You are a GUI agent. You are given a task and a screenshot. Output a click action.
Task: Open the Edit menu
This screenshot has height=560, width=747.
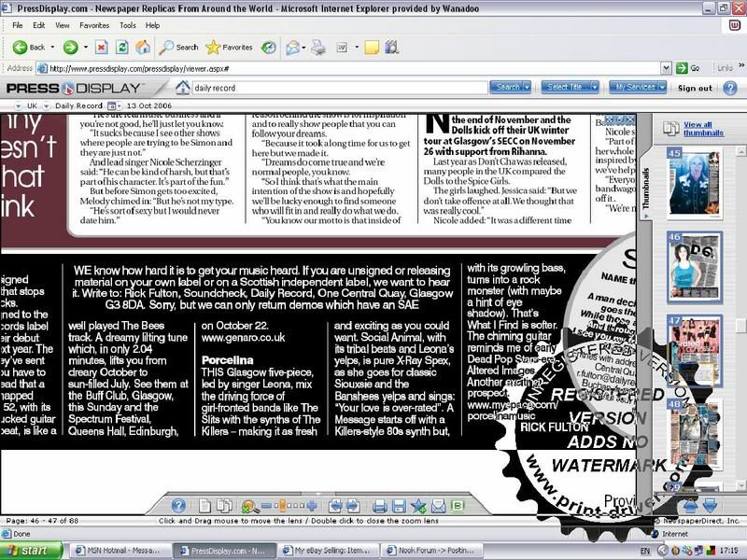(x=38, y=25)
